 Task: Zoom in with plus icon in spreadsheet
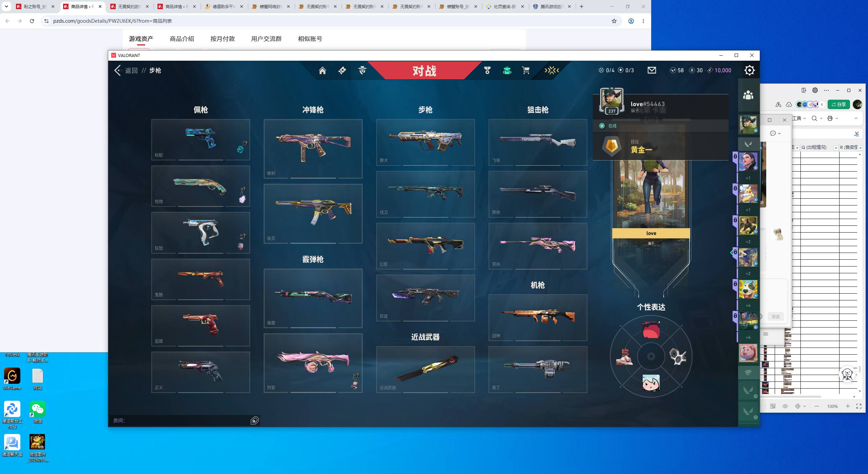[848, 406]
